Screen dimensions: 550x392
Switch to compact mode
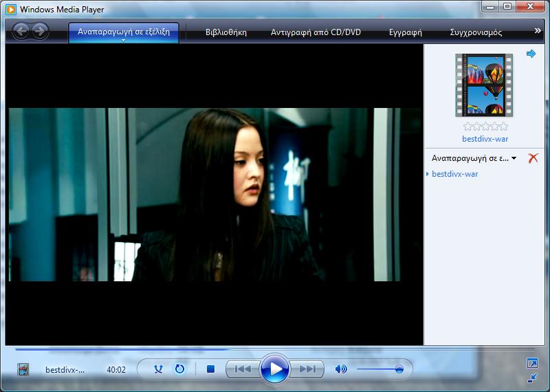point(532,378)
